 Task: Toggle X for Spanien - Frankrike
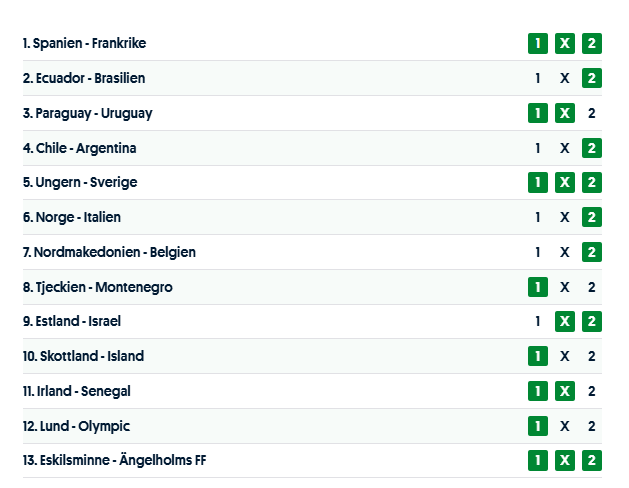point(565,43)
